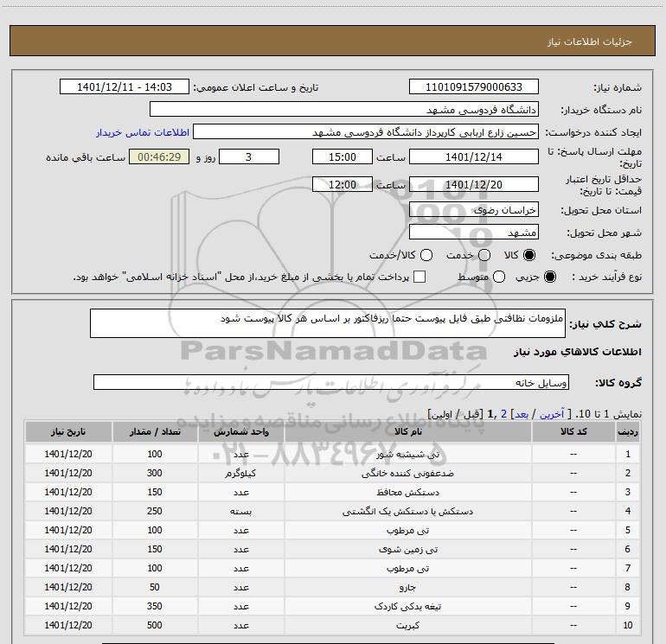Click the اطلاعات کالاهای مورد نیاز heading
666x644 pixels.
578,352
